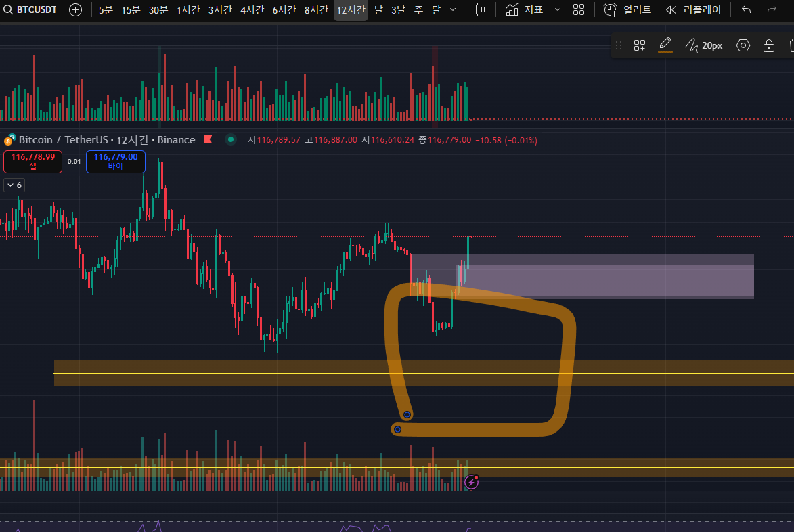
Task: Toggle the drawing lock icon
Action: [769, 45]
